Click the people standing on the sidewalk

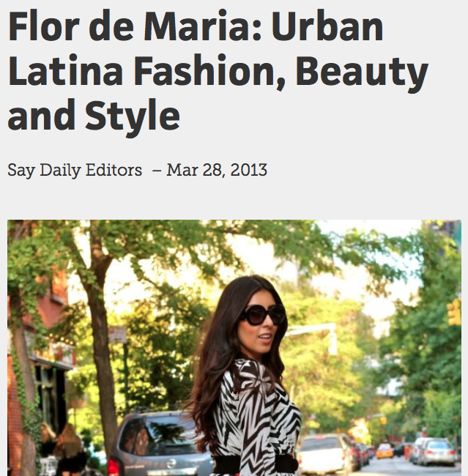pos(64,450)
